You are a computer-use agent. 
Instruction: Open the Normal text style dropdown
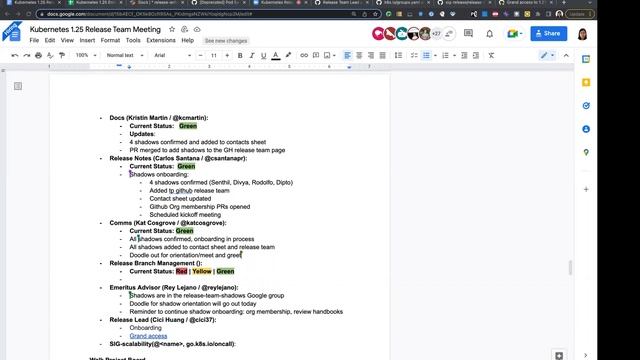click(125, 56)
